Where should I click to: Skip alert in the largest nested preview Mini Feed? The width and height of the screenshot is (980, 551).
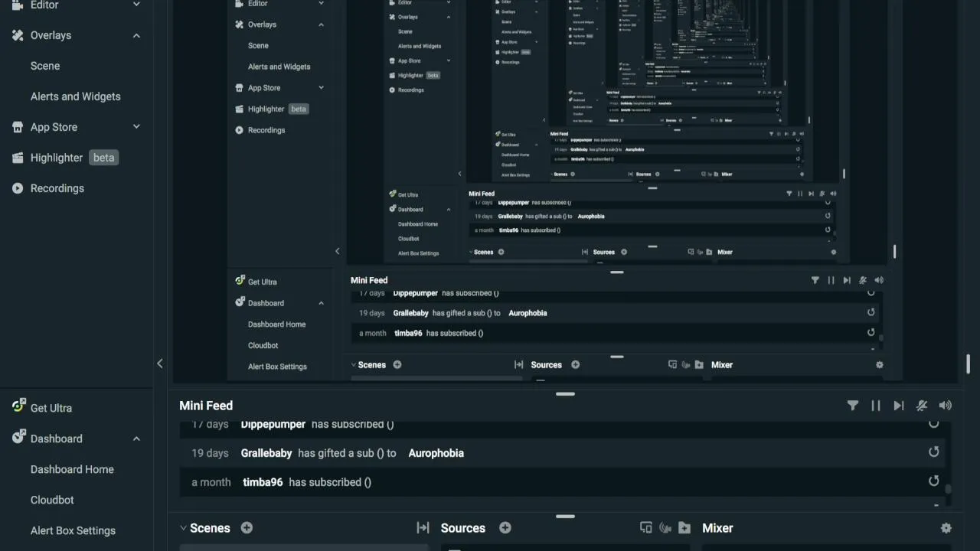[x=847, y=280]
